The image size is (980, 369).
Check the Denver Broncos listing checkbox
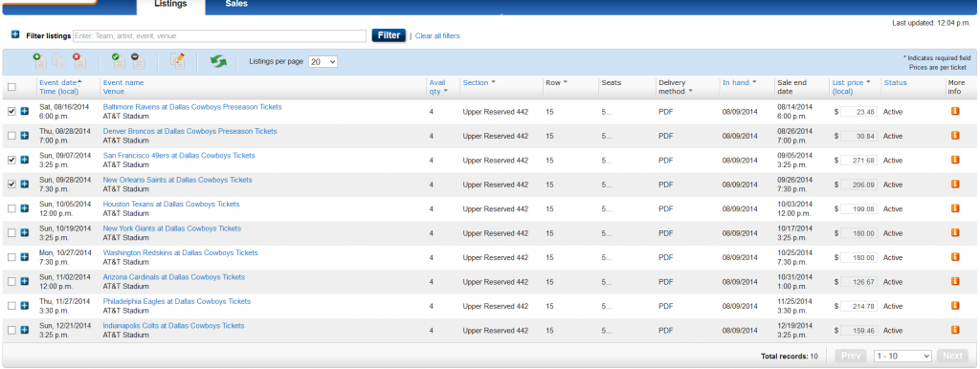[11, 136]
